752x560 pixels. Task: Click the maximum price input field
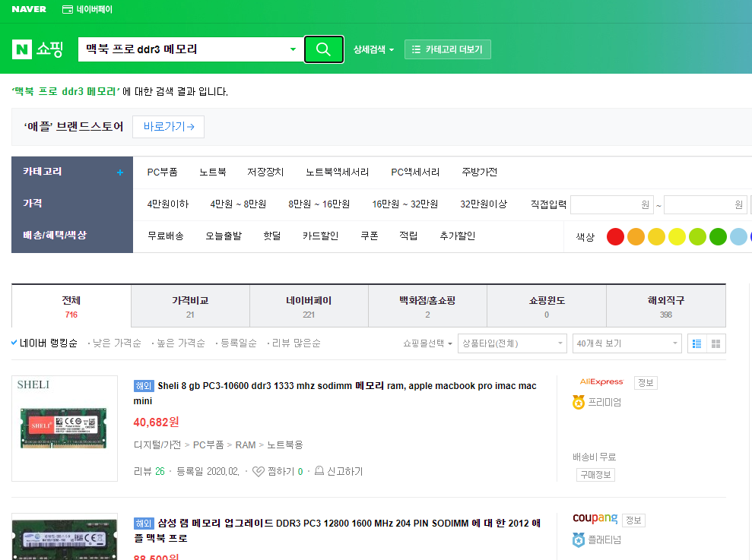tap(706, 204)
